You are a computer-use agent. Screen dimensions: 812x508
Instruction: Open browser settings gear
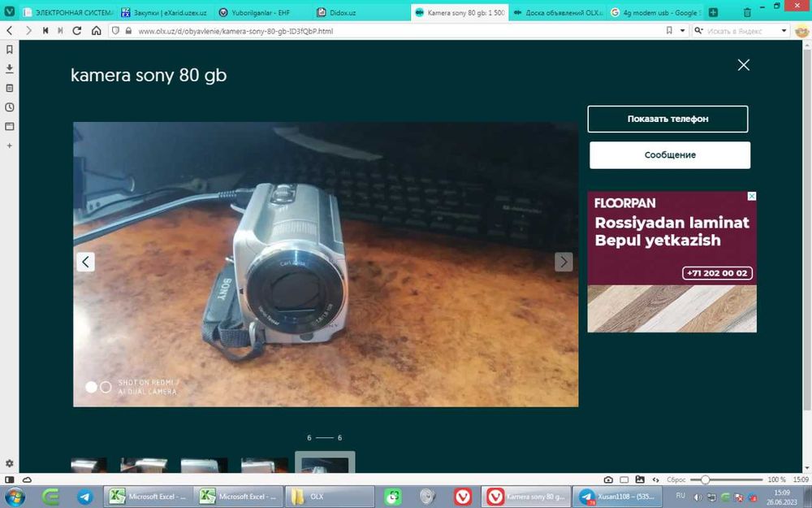coord(9,463)
